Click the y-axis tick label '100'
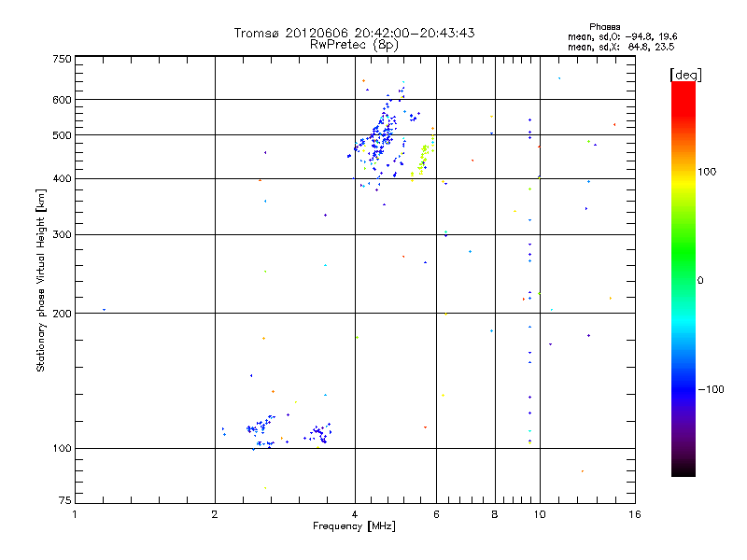Viewport: 747px width, 560px height. tap(63, 448)
